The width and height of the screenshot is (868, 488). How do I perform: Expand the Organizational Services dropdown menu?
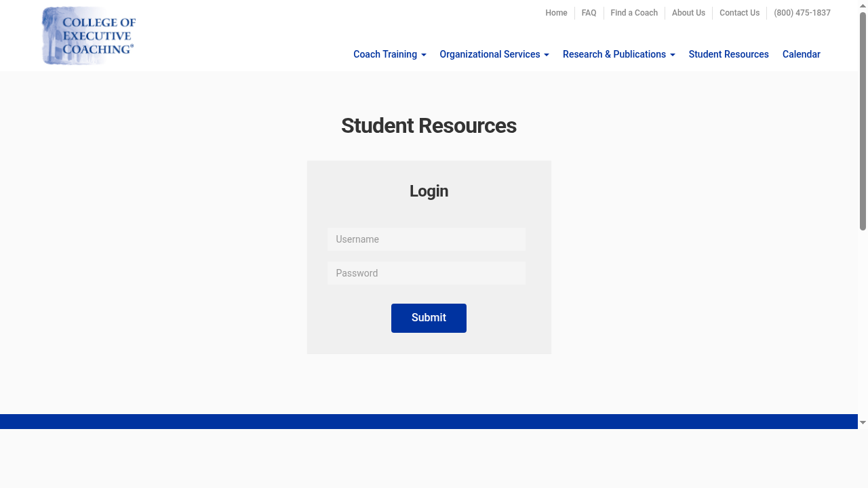(x=494, y=54)
